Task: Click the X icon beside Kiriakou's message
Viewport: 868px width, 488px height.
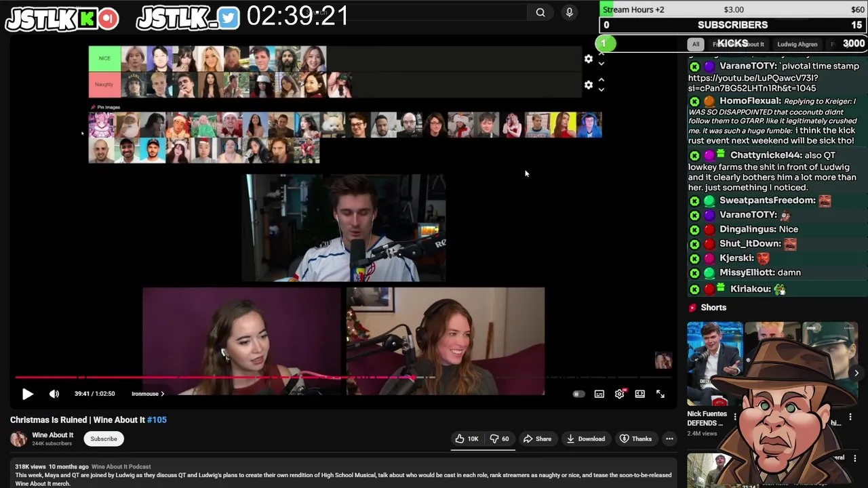Action: (694, 289)
